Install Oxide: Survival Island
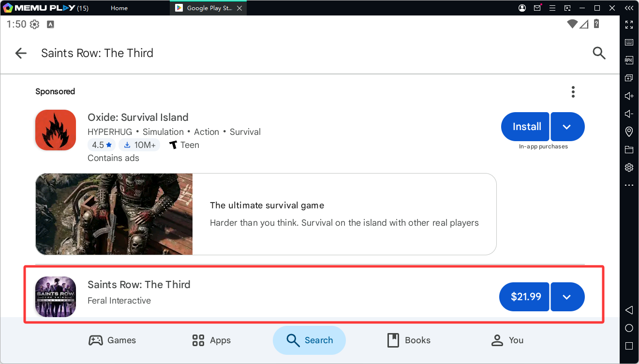This screenshot has height=364, width=639. [525, 127]
